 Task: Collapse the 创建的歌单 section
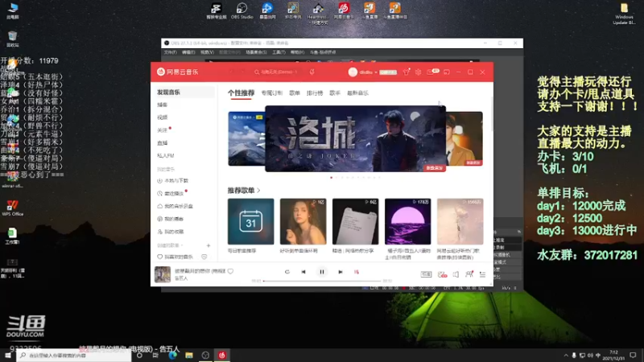[170, 245]
